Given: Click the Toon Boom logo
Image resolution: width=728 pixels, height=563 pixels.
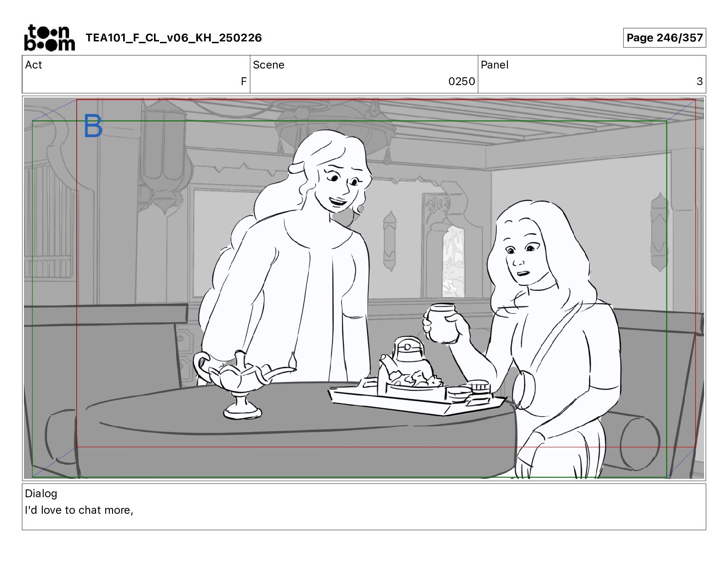Looking at the screenshot, I should coord(49,38).
